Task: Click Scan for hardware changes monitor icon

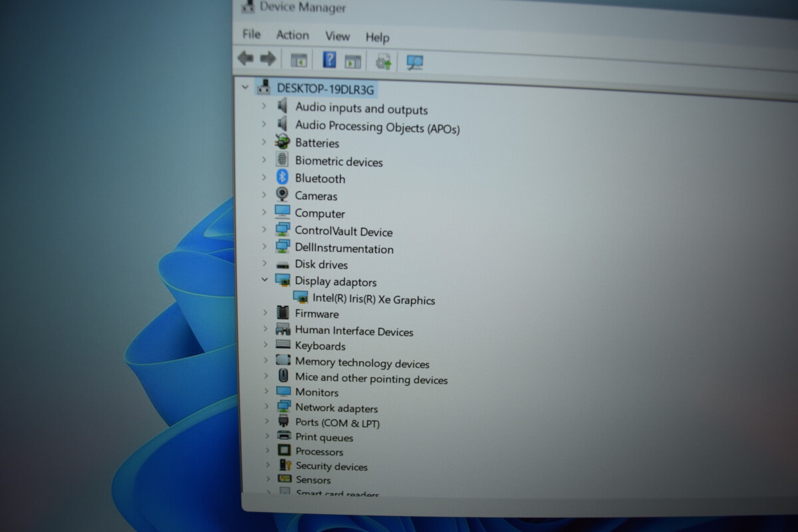Action: coord(415,63)
